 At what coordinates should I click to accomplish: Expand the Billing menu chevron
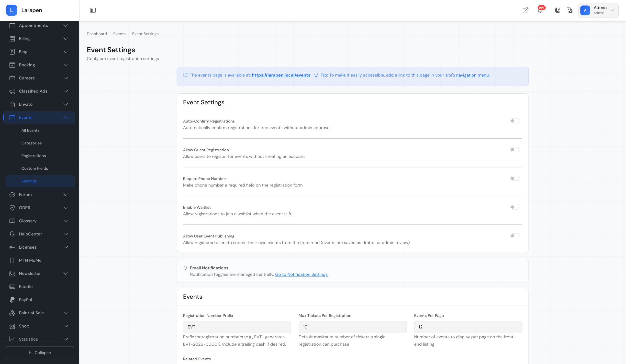[x=66, y=38]
